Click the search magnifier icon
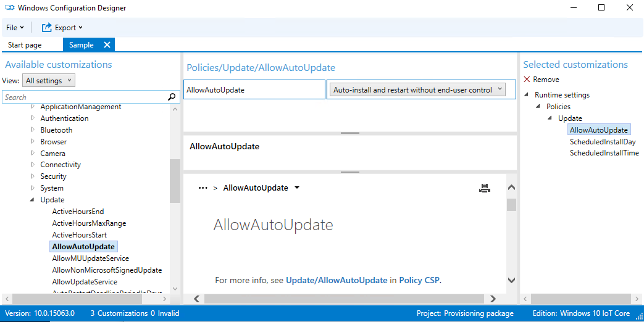Screen dimensions: 644x322 click(172, 97)
